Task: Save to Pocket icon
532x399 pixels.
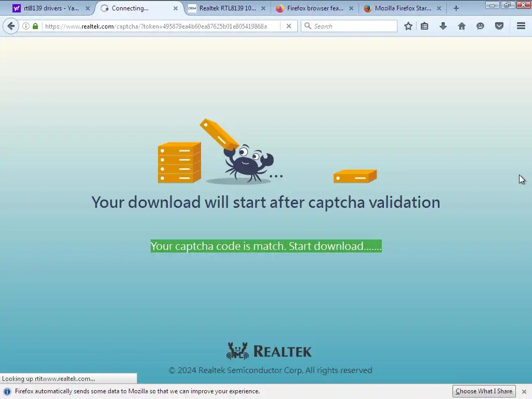Action: (499, 26)
